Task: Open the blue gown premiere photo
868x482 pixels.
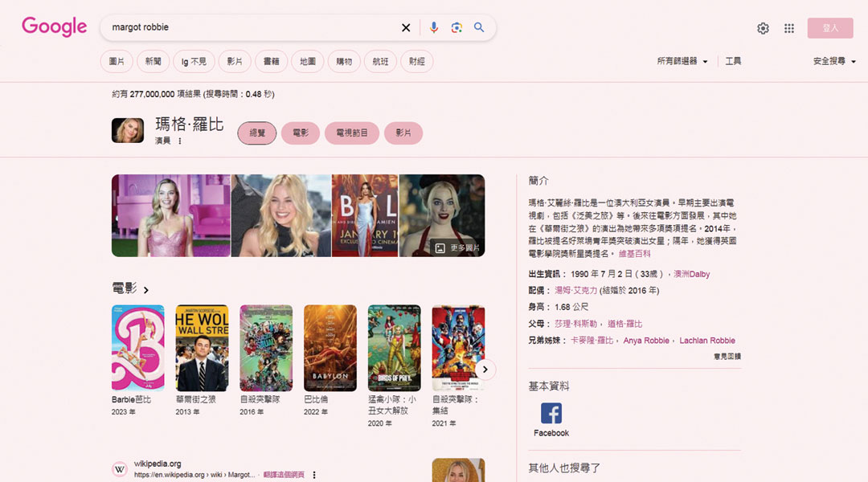Action: [366, 216]
